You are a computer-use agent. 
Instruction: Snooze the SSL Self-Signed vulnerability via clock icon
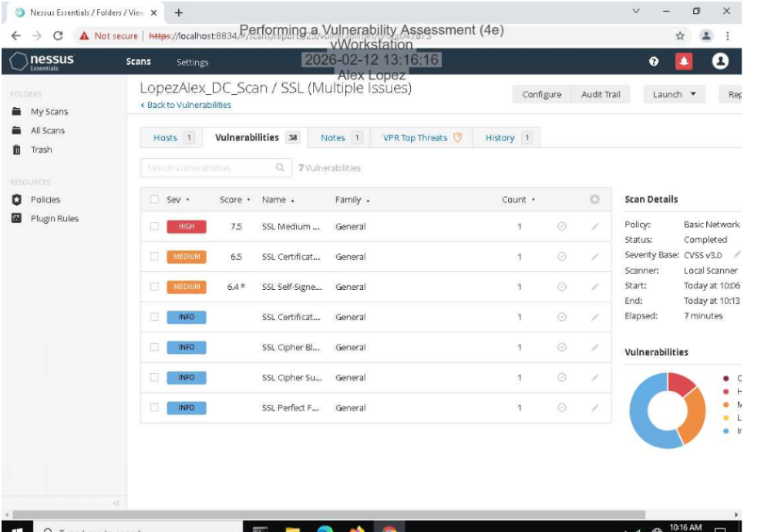coord(562,286)
